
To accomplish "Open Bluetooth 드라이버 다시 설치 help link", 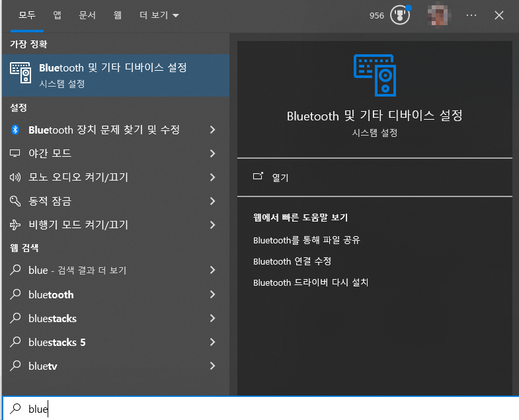I will pos(311,282).
